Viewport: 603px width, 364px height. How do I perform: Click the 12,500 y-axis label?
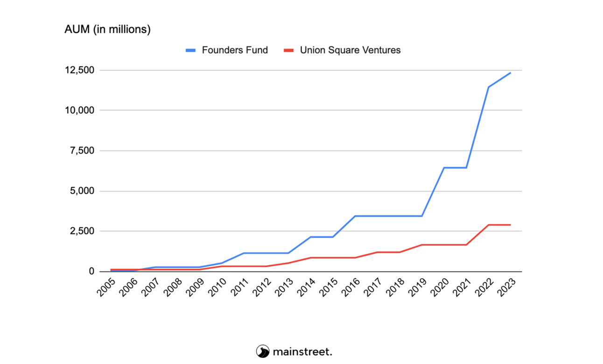80,70
